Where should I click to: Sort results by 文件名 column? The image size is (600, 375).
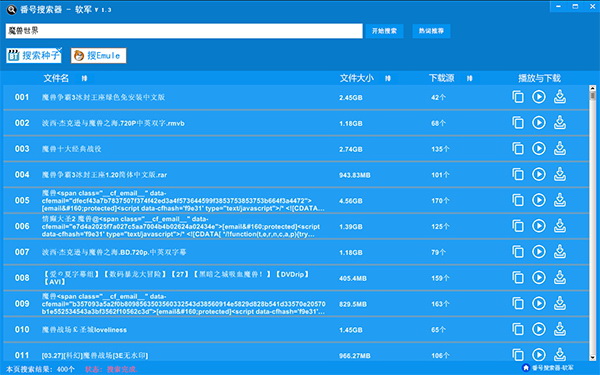pos(84,78)
